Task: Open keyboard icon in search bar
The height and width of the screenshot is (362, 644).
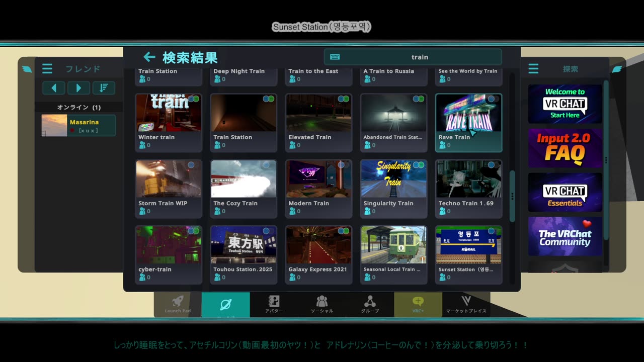Action: coord(335,57)
